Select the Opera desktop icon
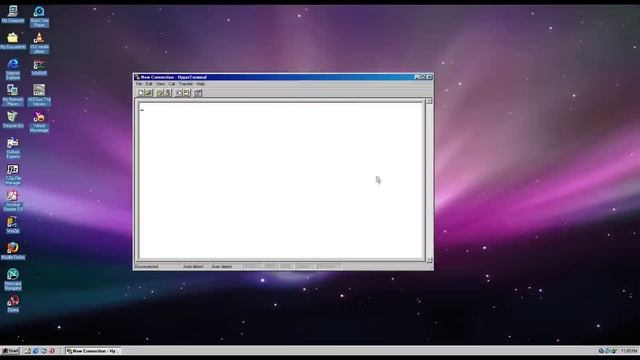The width and height of the screenshot is (640, 360). 13,304
